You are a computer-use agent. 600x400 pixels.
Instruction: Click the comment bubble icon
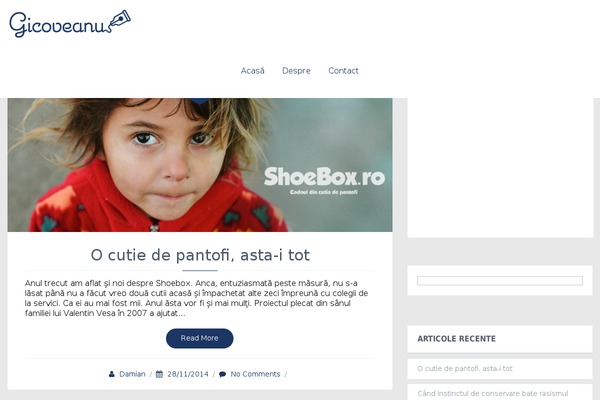222,374
